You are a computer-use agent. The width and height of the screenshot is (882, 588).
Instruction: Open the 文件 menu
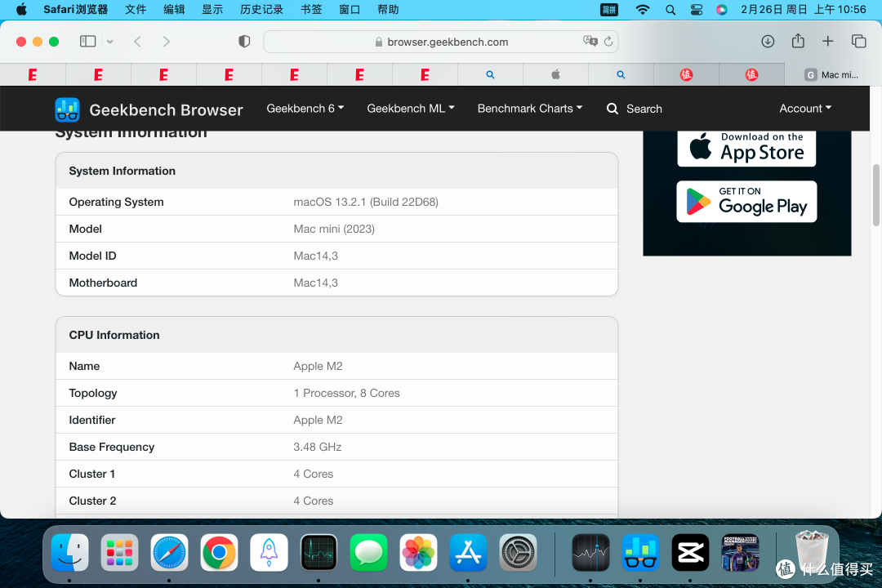[x=136, y=10]
